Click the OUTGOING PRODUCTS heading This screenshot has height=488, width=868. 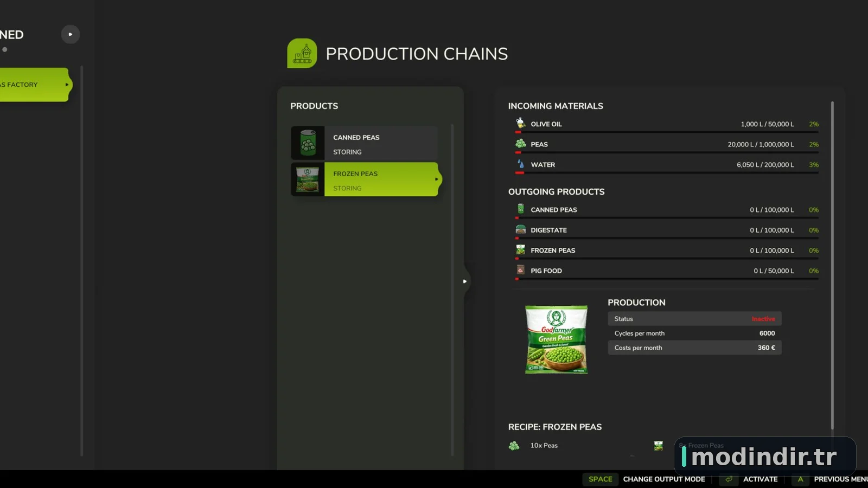tap(556, 192)
